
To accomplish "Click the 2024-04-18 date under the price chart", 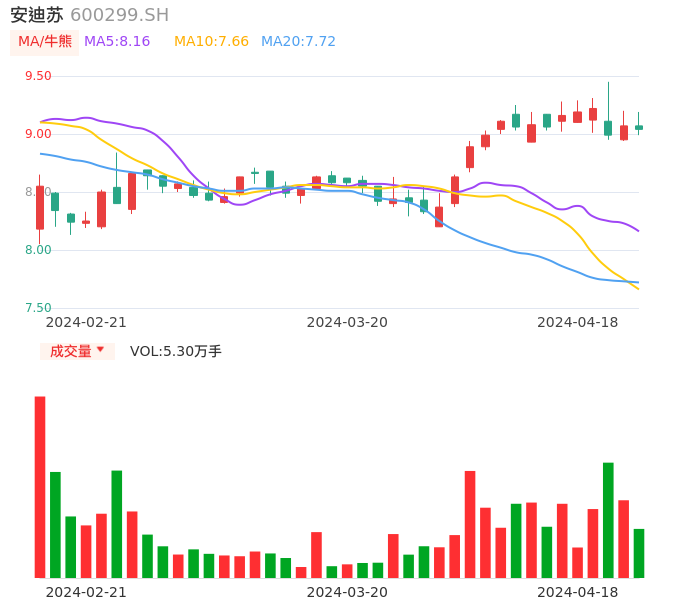I will click(578, 322).
